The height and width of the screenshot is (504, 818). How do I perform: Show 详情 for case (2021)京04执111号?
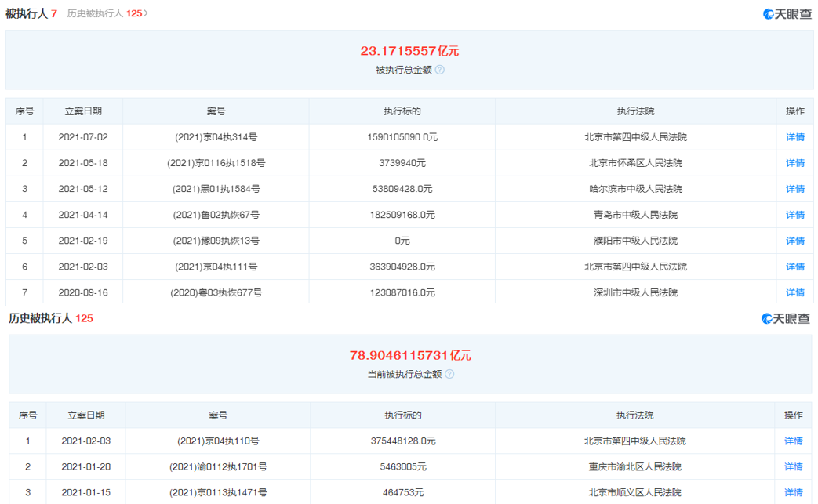pos(794,267)
